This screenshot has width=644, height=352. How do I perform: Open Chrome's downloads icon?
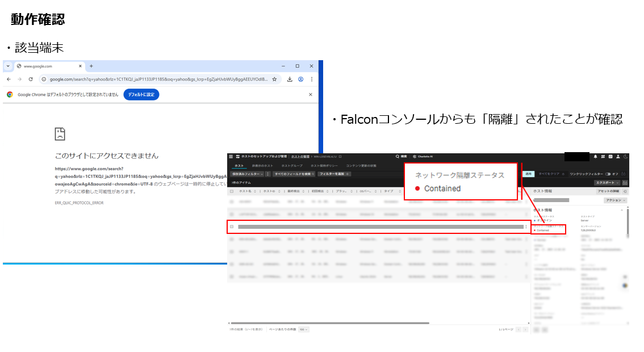pyautogui.click(x=290, y=79)
